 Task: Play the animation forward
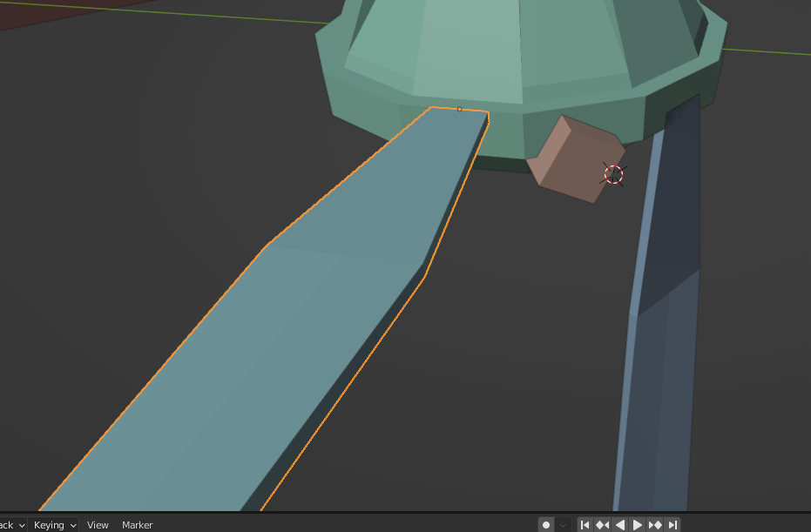pyautogui.click(x=638, y=525)
